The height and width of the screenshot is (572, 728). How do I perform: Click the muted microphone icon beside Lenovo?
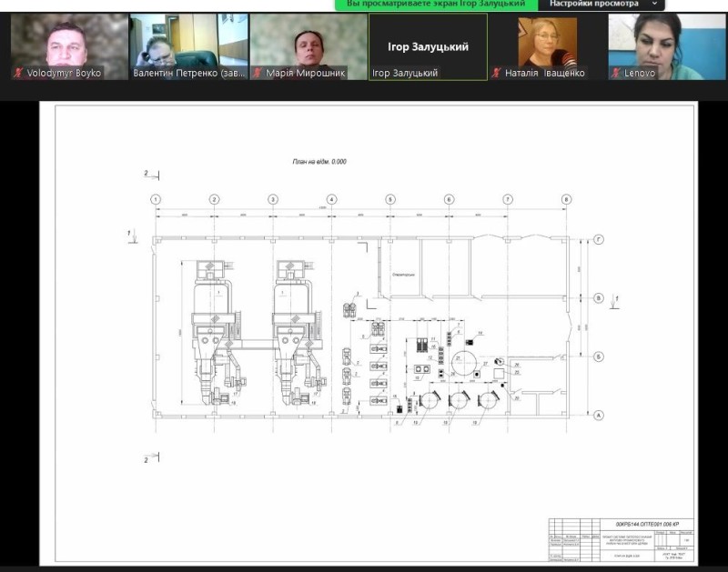click(x=617, y=73)
